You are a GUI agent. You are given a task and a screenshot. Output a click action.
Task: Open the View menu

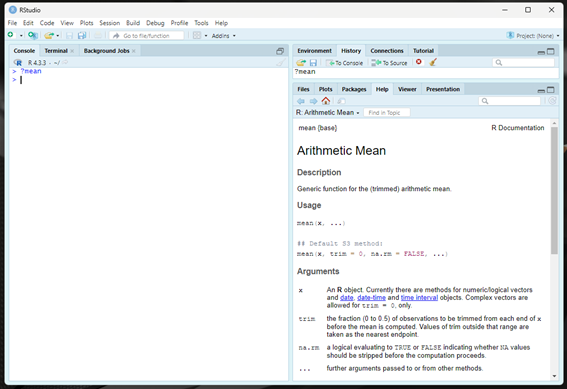67,23
